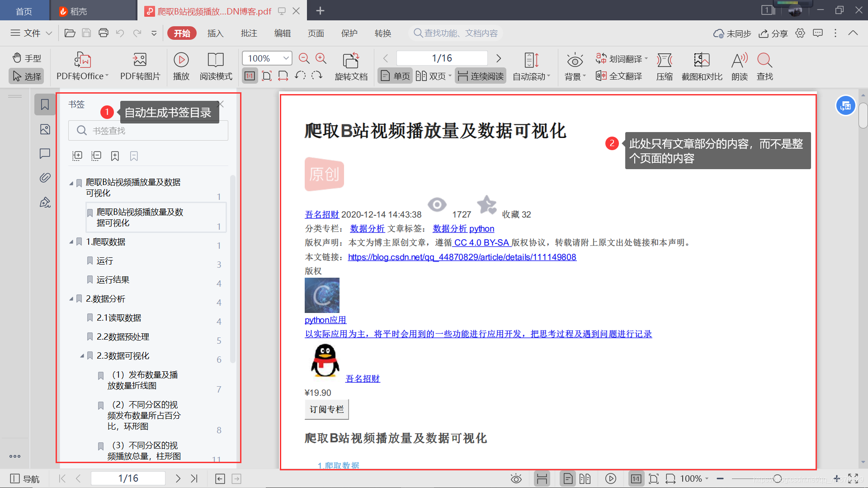868x488 pixels.
Task: Open the 自动滚动 dropdown
Action: [532, 76]
